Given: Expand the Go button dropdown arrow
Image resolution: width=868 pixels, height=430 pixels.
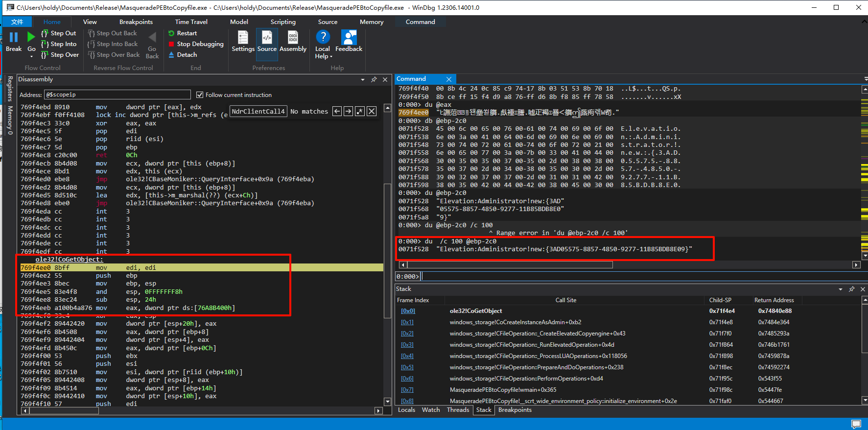Looking at the screenshot, I should point(31,56).
